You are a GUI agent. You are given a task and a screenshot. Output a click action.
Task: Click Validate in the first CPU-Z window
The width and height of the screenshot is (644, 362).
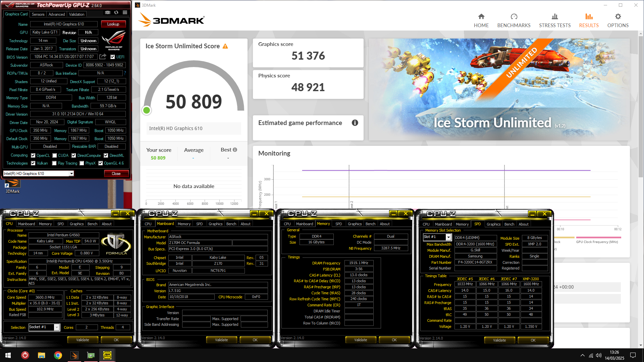click(x=83, y=340)
